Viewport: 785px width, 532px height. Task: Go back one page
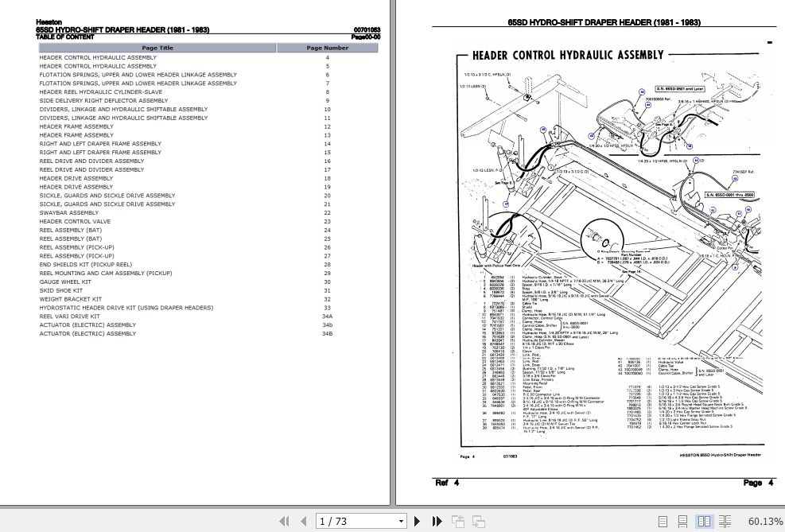click(x=304, y=521)
